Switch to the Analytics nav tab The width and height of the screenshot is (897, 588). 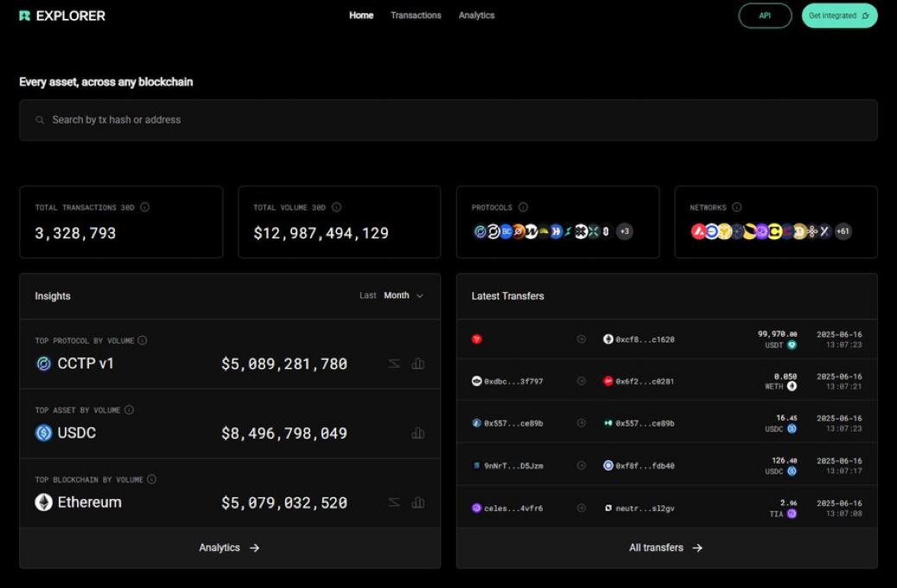coord(476,16)
